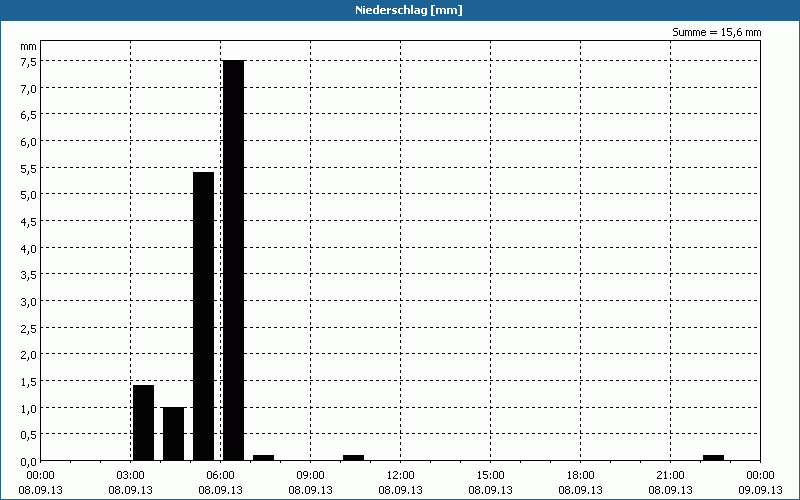This screenshot has height=500, width=800.
Task: Click the 09:00 time axis label
Action: point(310,476)
